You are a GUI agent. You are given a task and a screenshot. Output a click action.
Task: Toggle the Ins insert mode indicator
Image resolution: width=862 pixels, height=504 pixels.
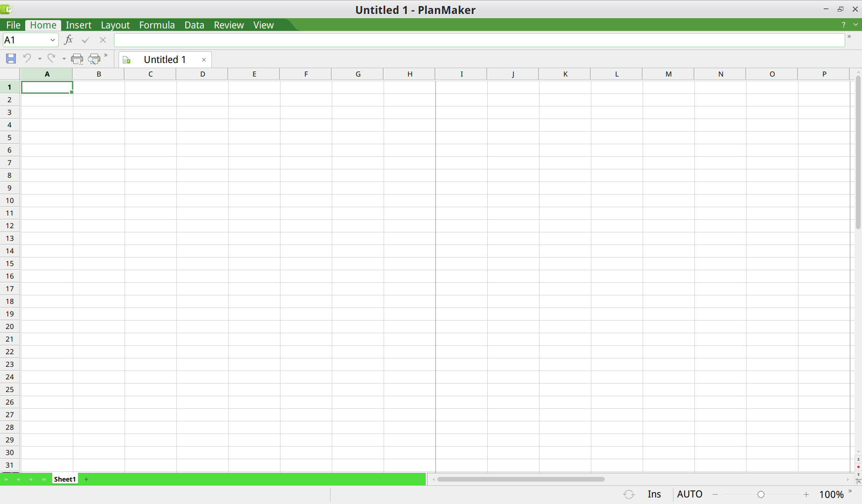point(654,494)
